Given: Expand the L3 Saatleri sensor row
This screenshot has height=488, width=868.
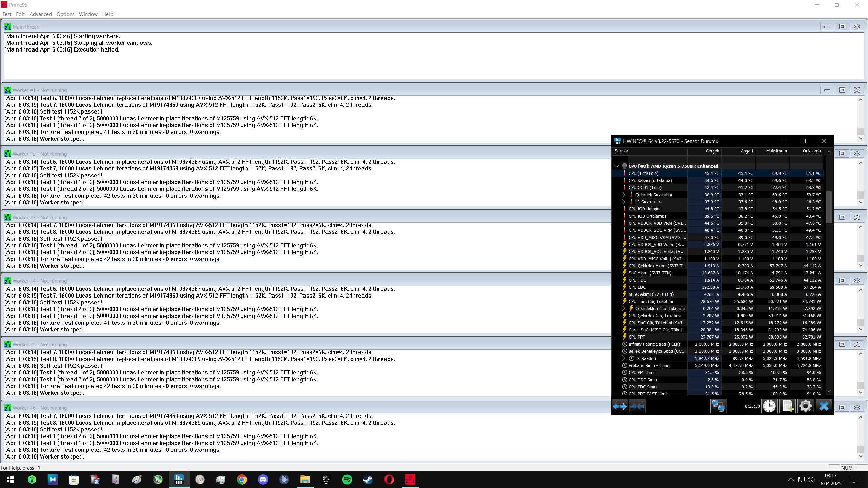Looking at the screenshot, I should click(x=623, y=358).
